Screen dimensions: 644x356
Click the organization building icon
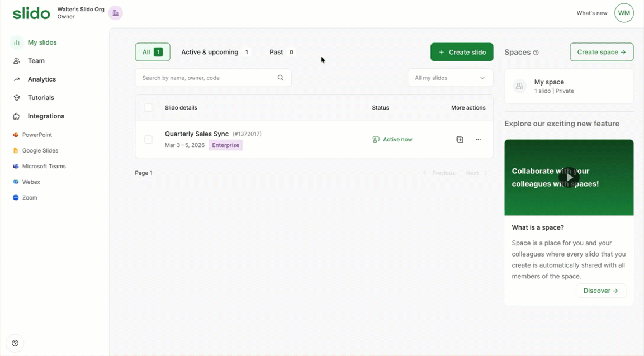(116, 13)
